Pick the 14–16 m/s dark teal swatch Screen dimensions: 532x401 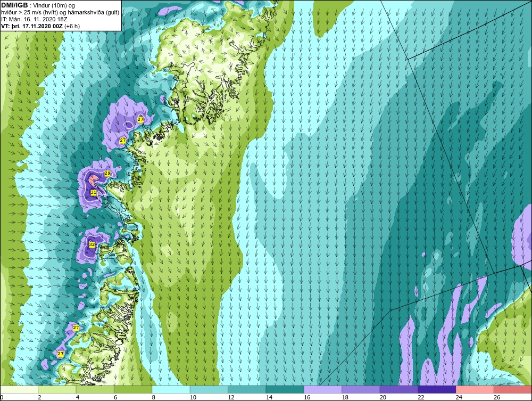(285, 389)
